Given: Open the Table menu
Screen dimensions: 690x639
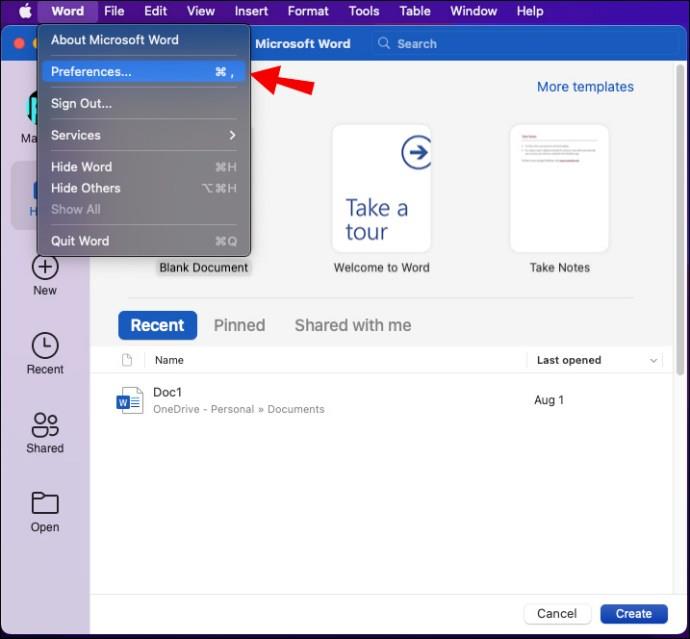Looking at the screenshot, I should [x=415, y=11].
